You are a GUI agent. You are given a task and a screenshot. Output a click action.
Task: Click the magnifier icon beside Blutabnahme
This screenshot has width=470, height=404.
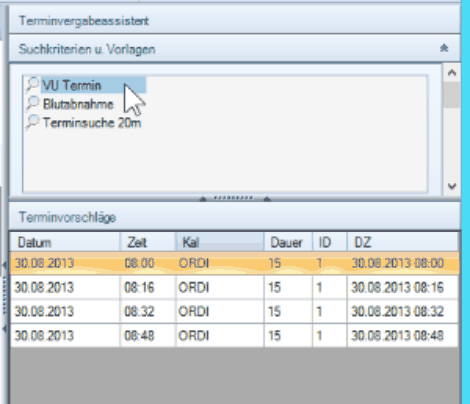(x=33, y=103)
